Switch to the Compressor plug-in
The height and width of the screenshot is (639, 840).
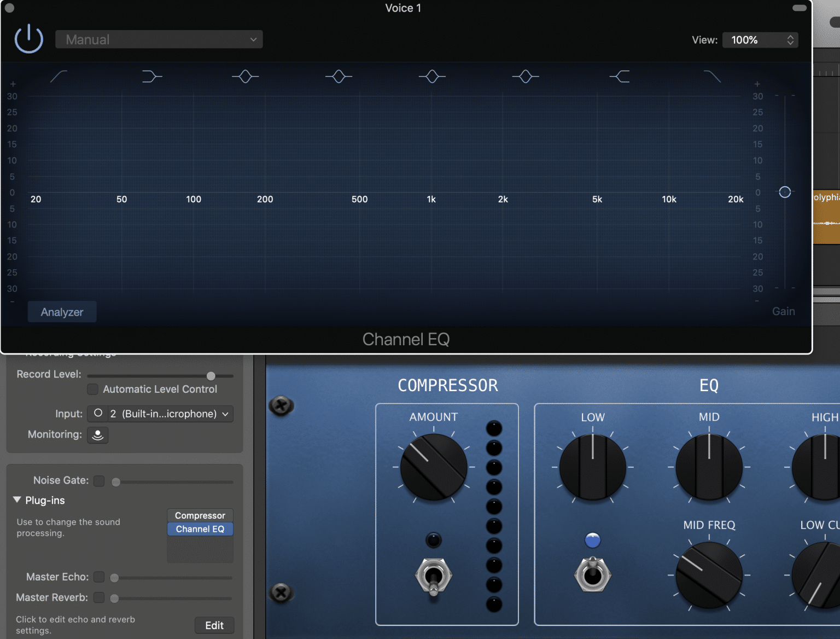[x=200, y=515]
